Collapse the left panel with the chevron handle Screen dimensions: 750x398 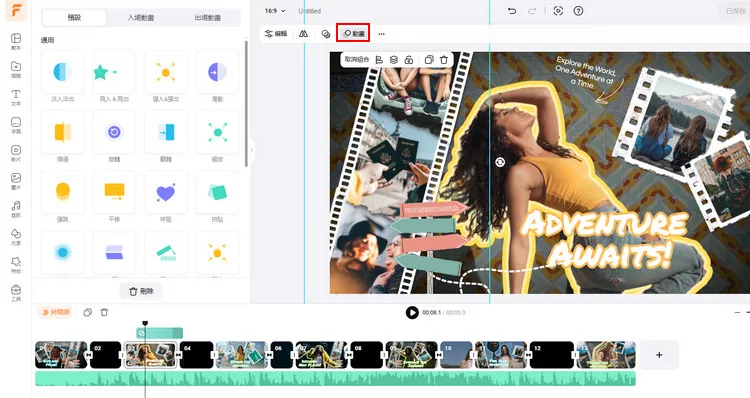252,150
